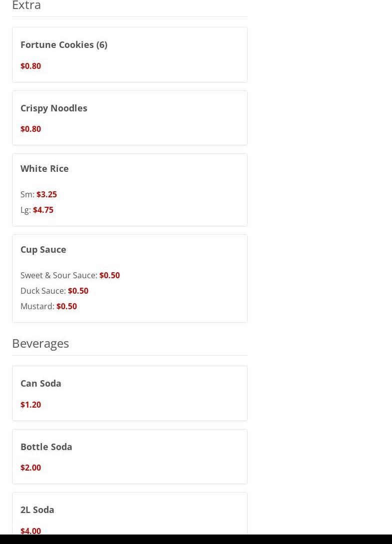
Task: Open the Bottle Soda item
Action: click(46, 447)
